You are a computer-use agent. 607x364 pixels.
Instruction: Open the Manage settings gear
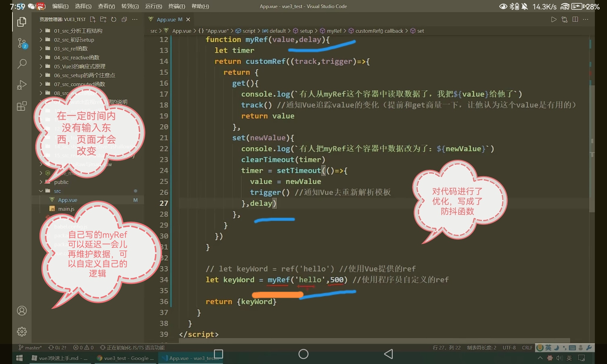[x=22, y=332]
